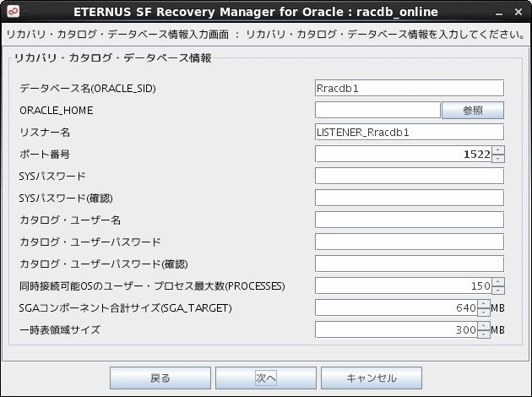The height and width of the screenshot is (397, 532).
Task: Focus the カタログ・ユーザー名 field
Action: pos(410,220)
